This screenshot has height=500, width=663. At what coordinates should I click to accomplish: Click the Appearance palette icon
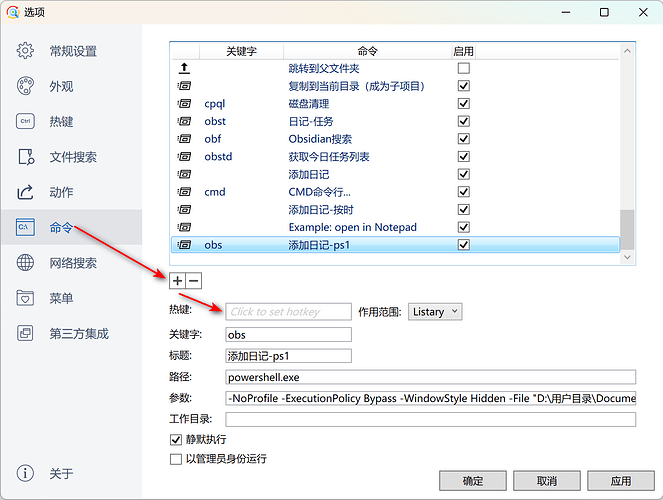tap(25, 86)
